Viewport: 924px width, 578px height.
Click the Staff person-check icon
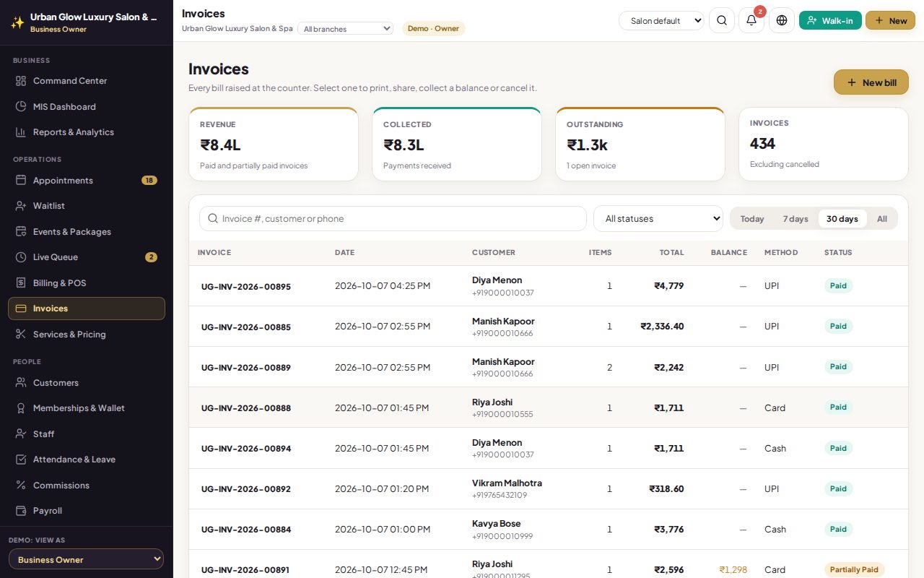coord(21,433)
